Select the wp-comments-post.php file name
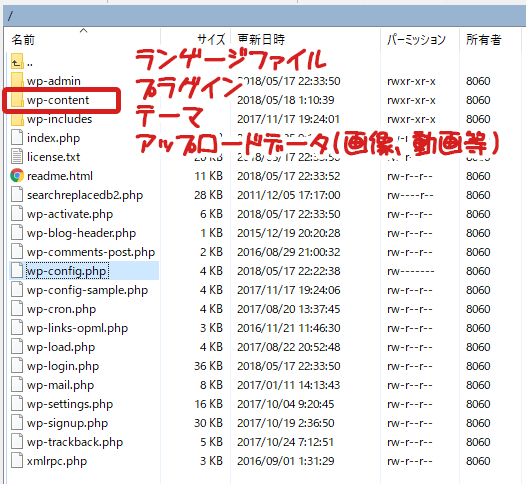526x484 pixels. (x=91, y=252)
